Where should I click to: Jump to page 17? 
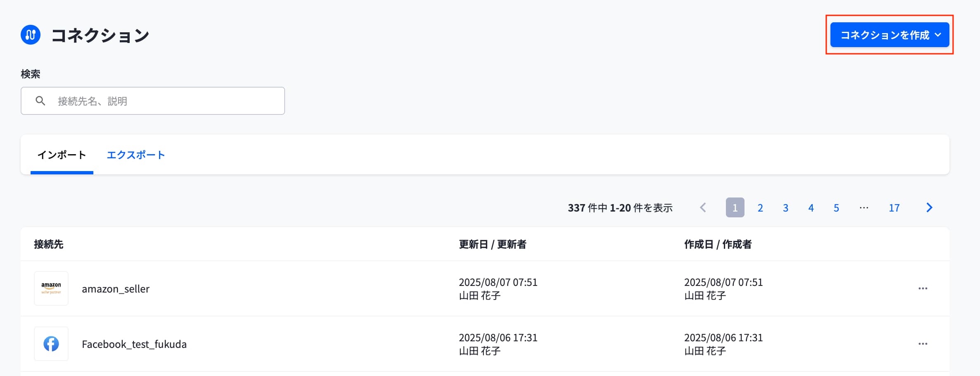tap(894, 208)
